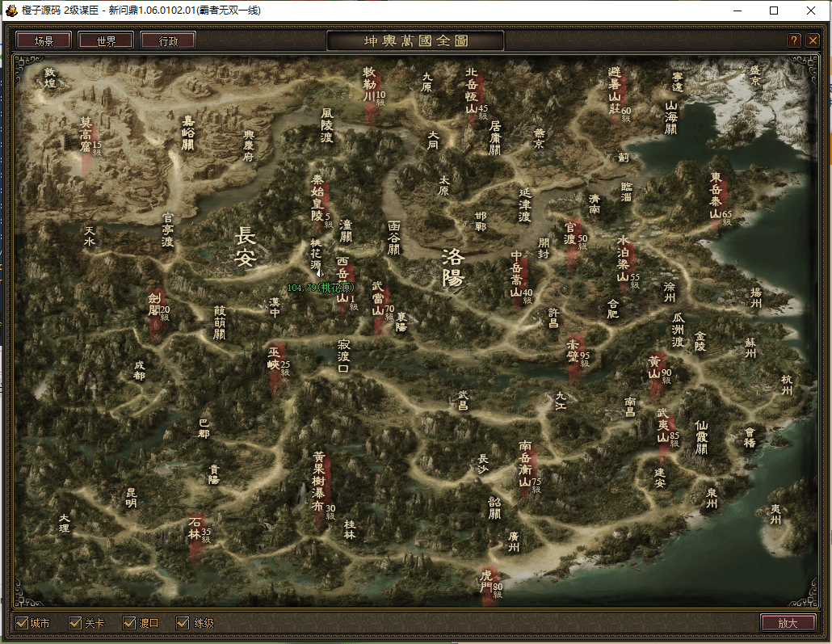This screenshot has height=644, width=832.
Task: Click the 東岳泰山 level 65 banner
Action: [716, 198]
